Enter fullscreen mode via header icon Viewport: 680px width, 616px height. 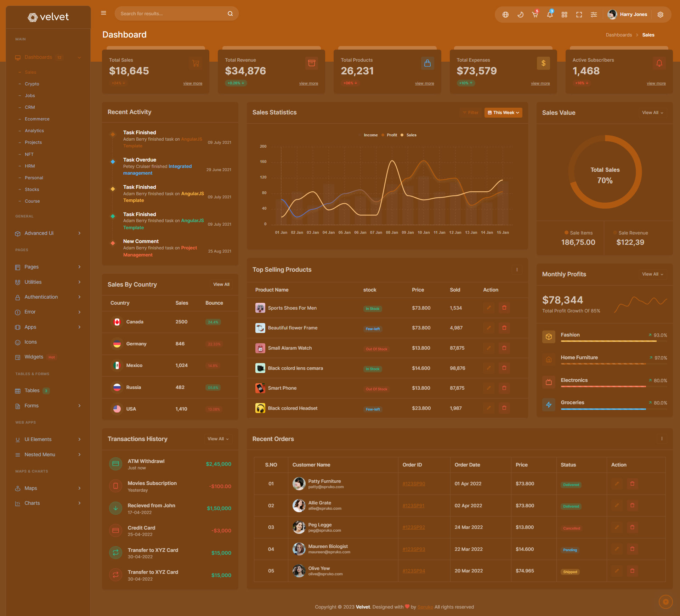[579, 15]
